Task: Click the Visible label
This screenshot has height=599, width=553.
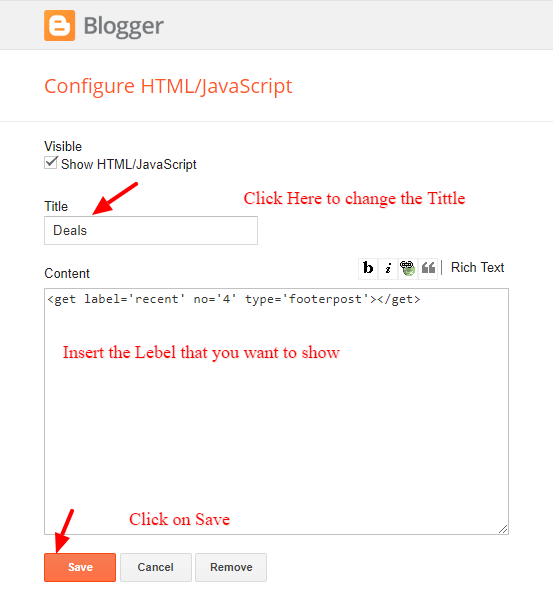Action: (x=63, y=146)
